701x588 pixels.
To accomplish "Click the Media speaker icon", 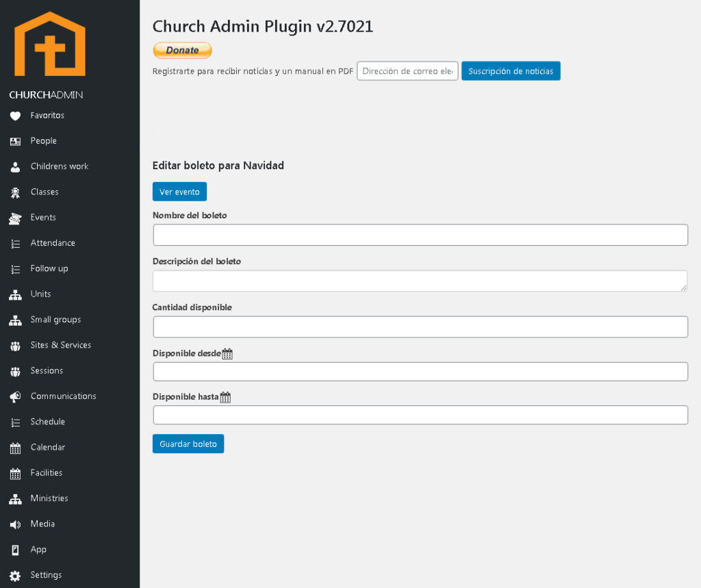I will click(x=15, y=524).
